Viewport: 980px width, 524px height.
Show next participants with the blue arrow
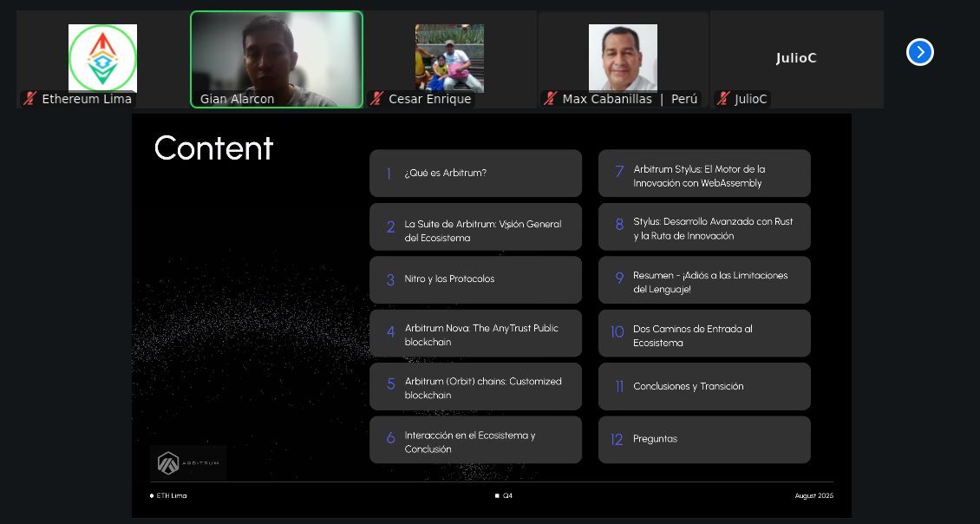(x=920, y=52)
